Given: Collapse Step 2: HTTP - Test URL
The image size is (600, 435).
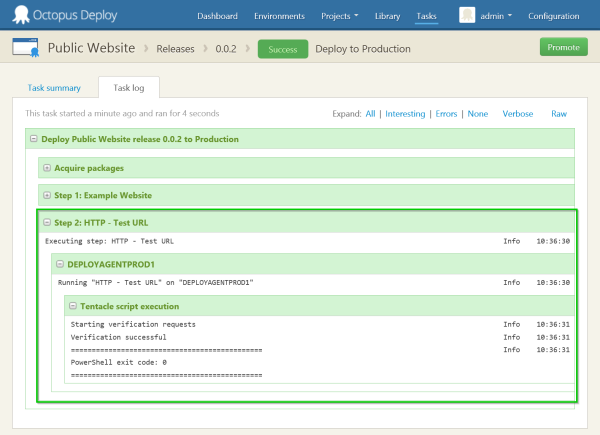Looking at the screenshot, I should coord(46,222).
